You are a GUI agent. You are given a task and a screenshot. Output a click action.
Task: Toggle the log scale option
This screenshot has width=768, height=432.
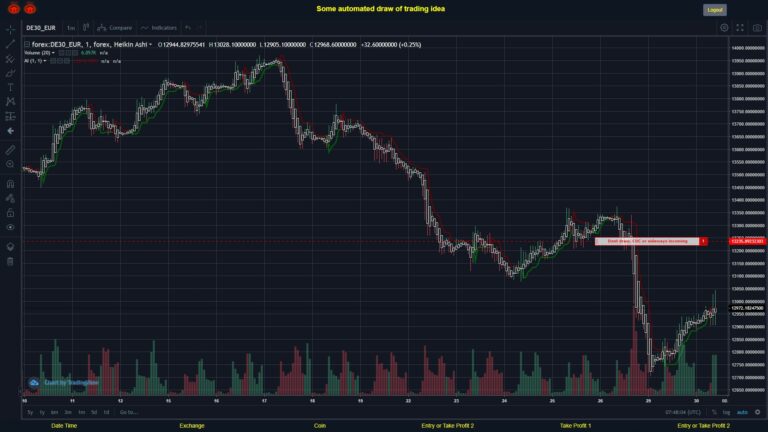click(726, 412)
